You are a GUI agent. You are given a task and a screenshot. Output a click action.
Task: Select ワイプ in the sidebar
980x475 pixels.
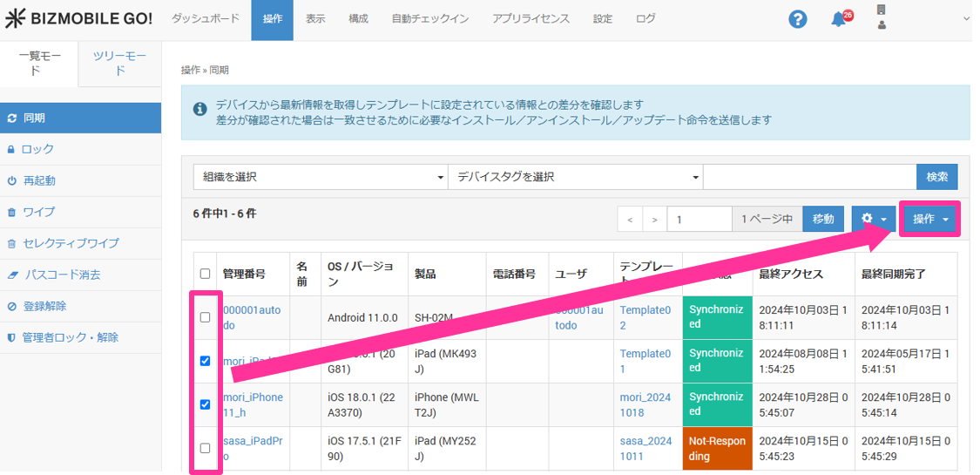point(38,212)
